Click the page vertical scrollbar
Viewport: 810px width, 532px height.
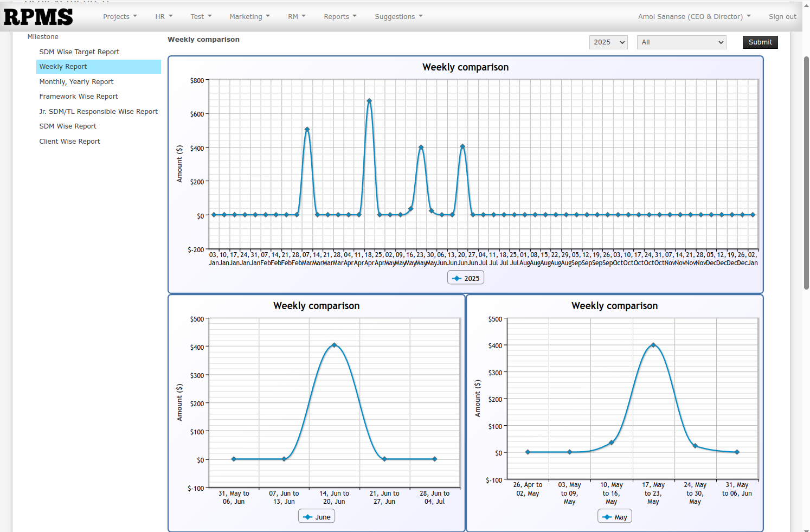(x=806, y=174)
